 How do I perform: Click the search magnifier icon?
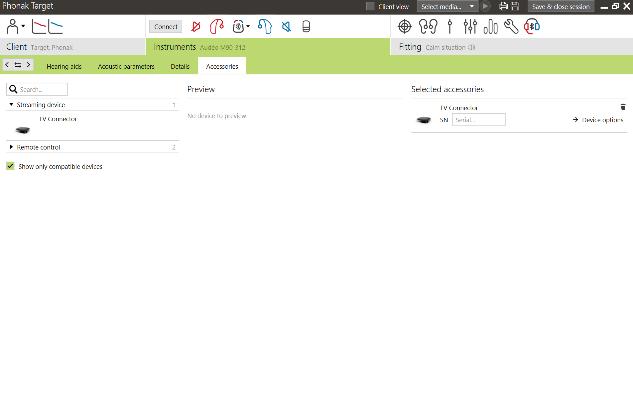[13, 89]
